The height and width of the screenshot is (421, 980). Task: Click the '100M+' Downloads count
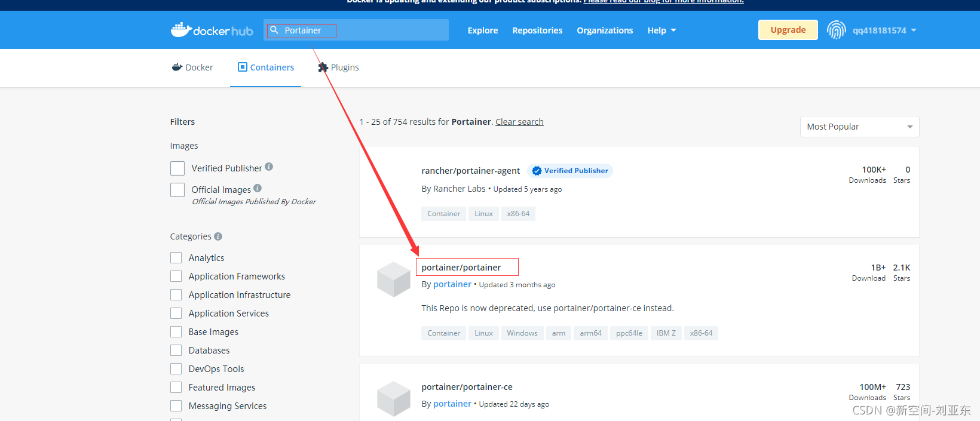[x=873, y=387]
